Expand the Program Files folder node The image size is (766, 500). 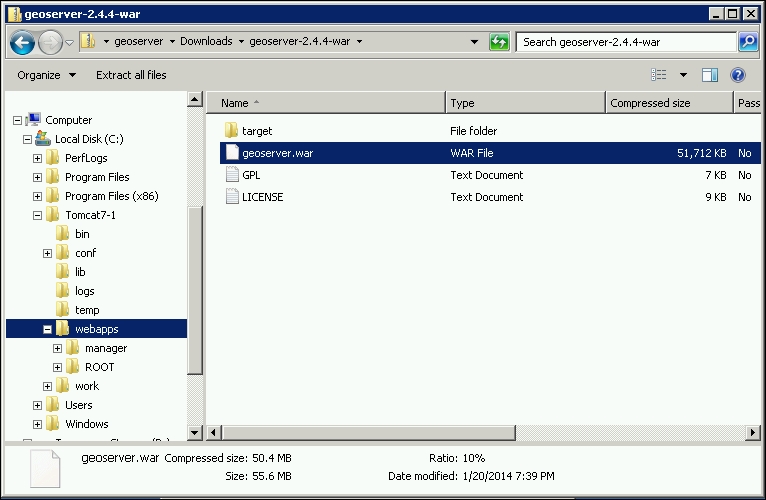click(x=37, y=177)
